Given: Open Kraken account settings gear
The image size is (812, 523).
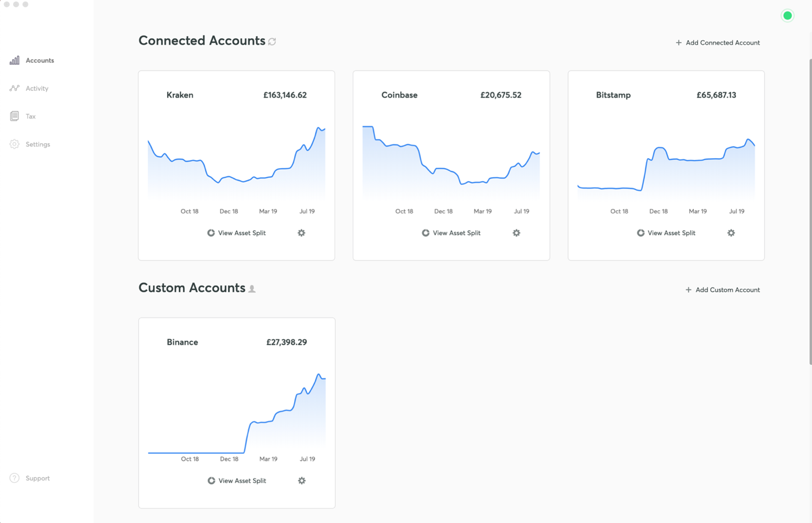Looking at the screenshot, I should coord(301,233).
